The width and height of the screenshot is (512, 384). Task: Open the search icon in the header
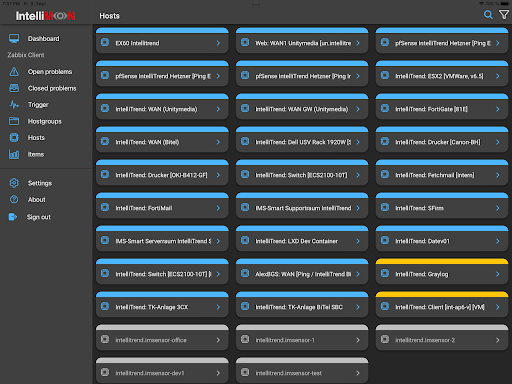(488, 15)
